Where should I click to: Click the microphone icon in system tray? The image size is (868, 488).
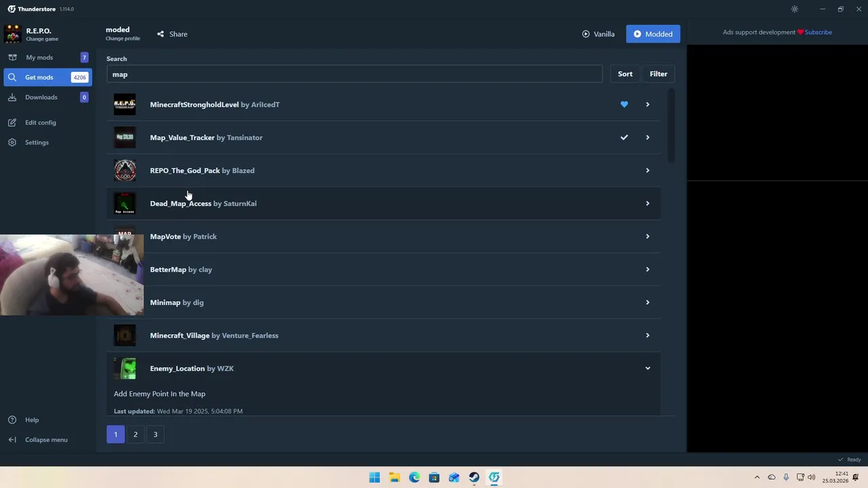click(786, 477)
